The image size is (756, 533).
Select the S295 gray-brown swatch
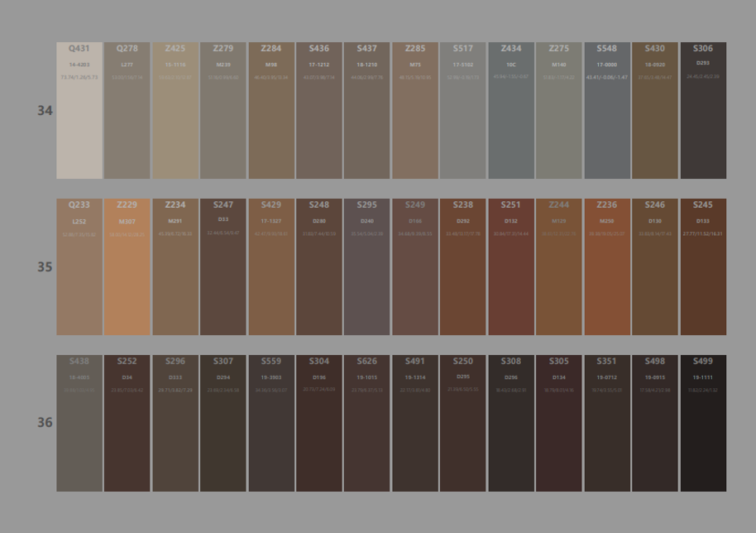tap(367, 266)
